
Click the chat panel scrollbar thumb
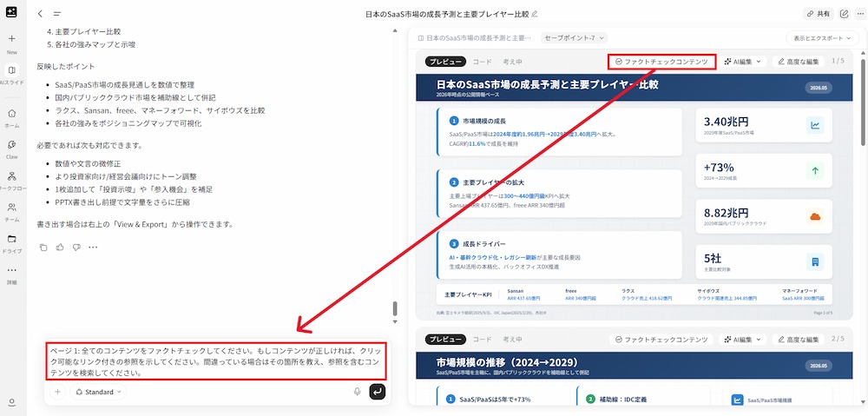point(395,308)
